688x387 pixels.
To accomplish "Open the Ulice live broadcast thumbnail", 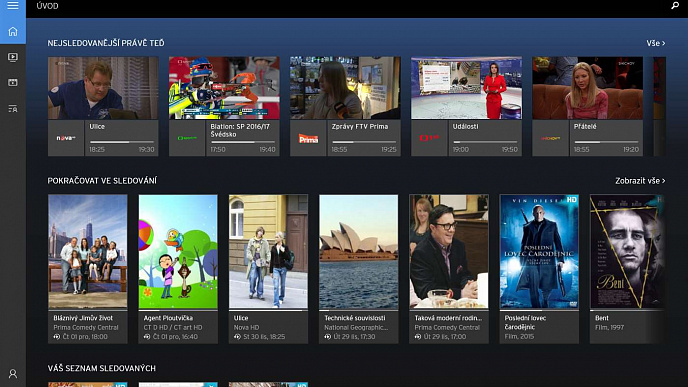I will pyautogui.click(x=103, y=88).
